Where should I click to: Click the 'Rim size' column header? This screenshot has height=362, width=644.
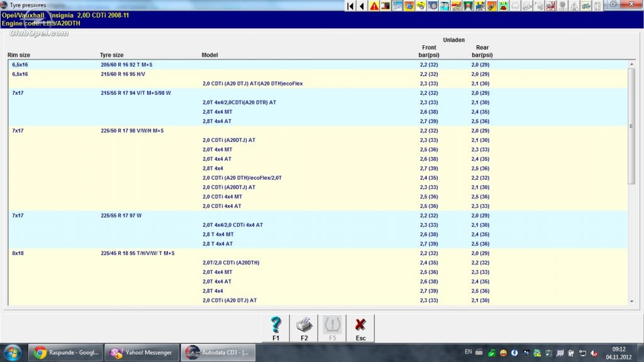18,55
